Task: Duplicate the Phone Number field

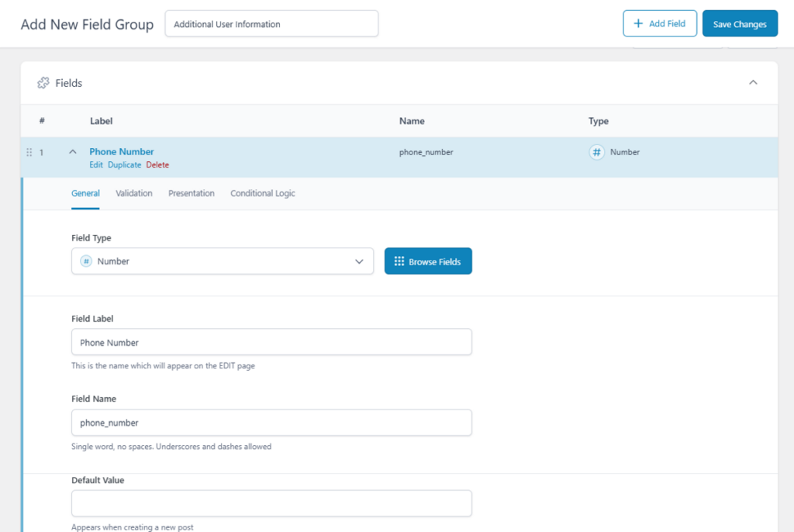Action: 124,164
